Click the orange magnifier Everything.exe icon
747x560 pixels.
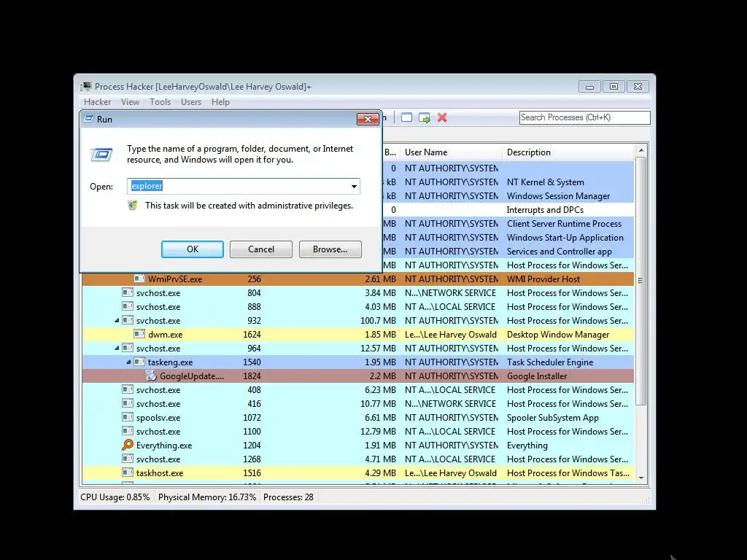click(x=127, y=445)
